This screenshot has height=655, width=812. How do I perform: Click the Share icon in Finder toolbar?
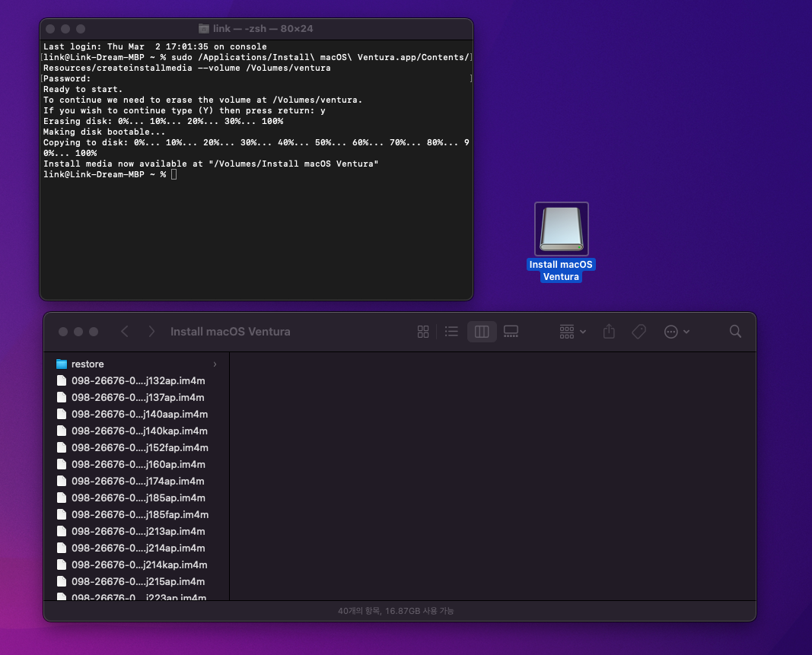[609, 332]
